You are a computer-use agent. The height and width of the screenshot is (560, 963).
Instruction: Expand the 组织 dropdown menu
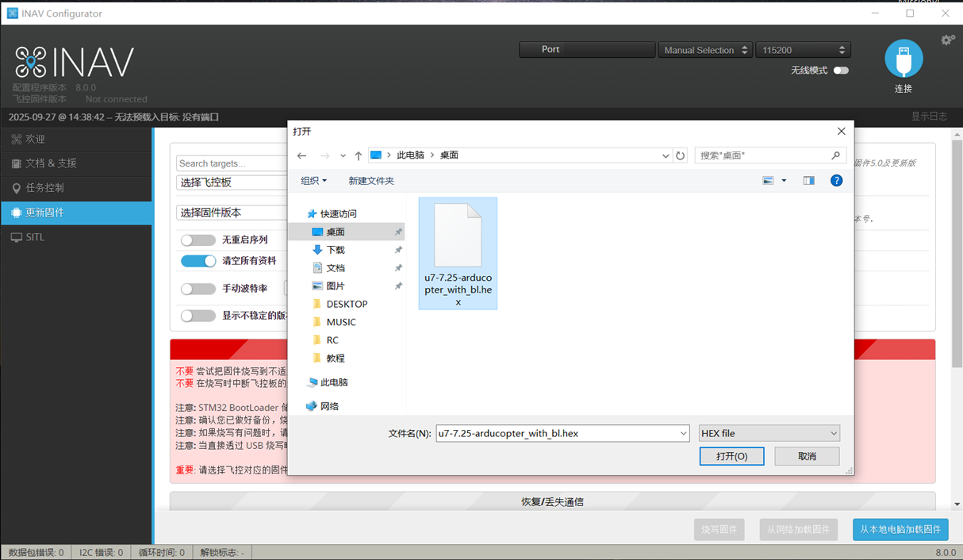click(313, 181)
